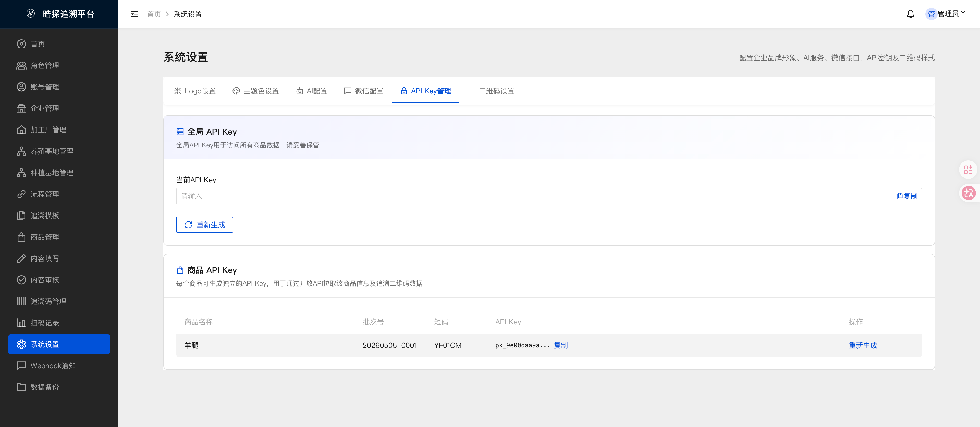Click the 商品管理 bag icon
This screenshot has height=427, width=980.
[x=21, y=237]
